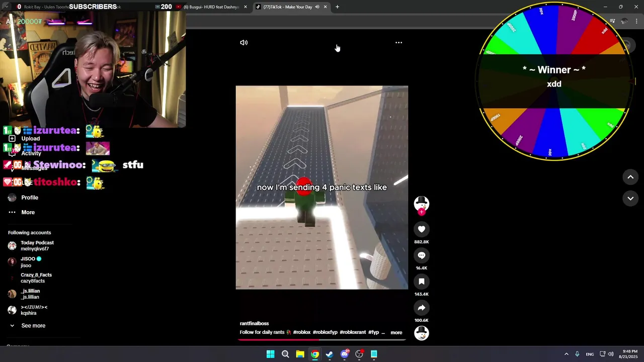Mute the TikTok tab audio indicator

[317, 7]
